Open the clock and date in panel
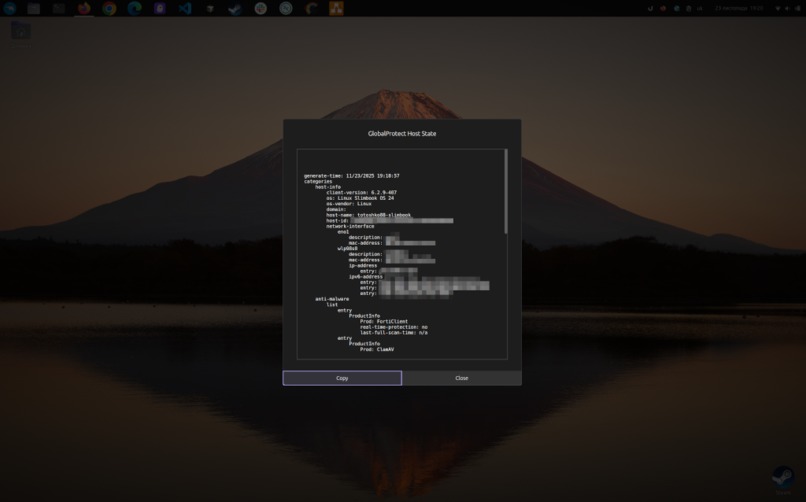This screenshot has height=502, width=806. 739,8
